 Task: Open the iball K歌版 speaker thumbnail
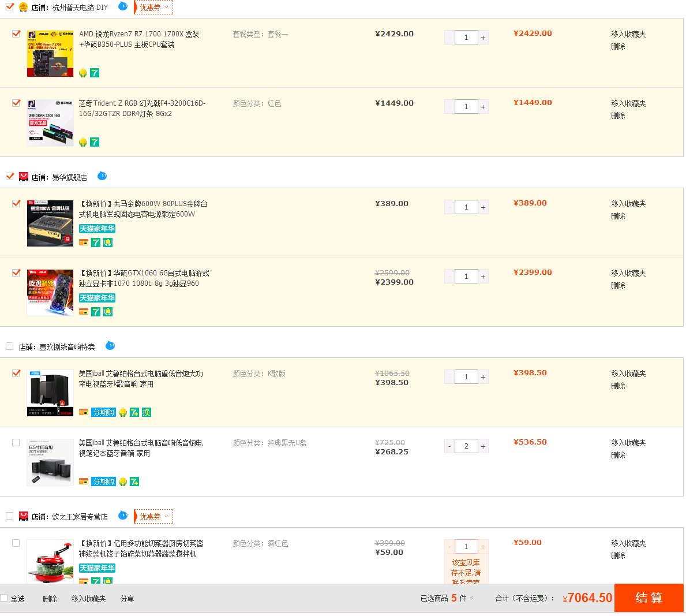(50, 393)
